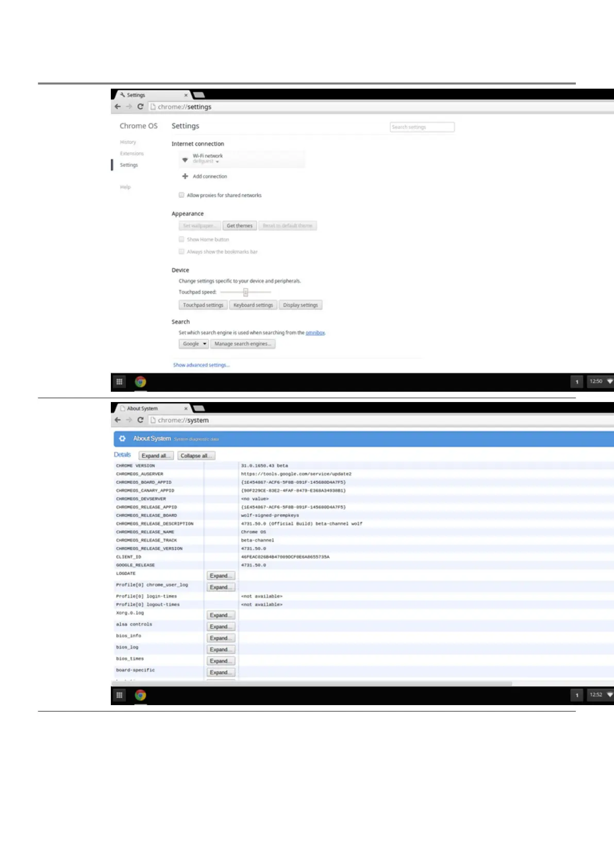
Task: Click Chrome icon in About System window shelf
Action: click(140, 695)
